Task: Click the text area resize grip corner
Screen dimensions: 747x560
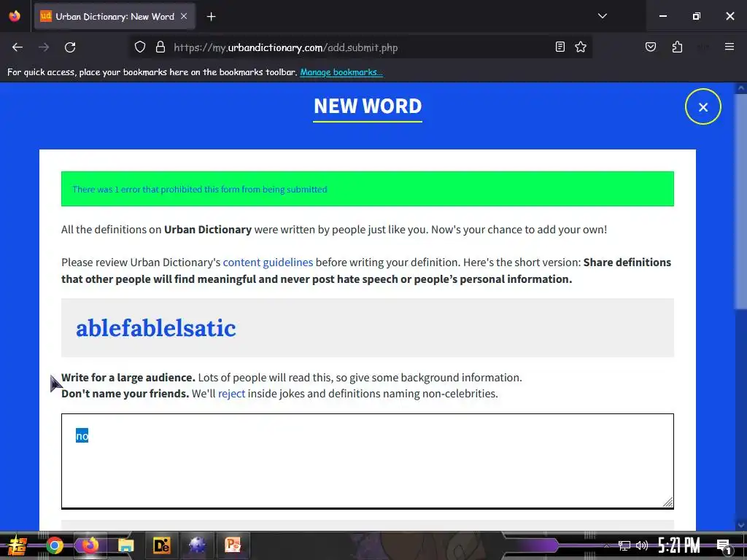Action: coord(668,502)
